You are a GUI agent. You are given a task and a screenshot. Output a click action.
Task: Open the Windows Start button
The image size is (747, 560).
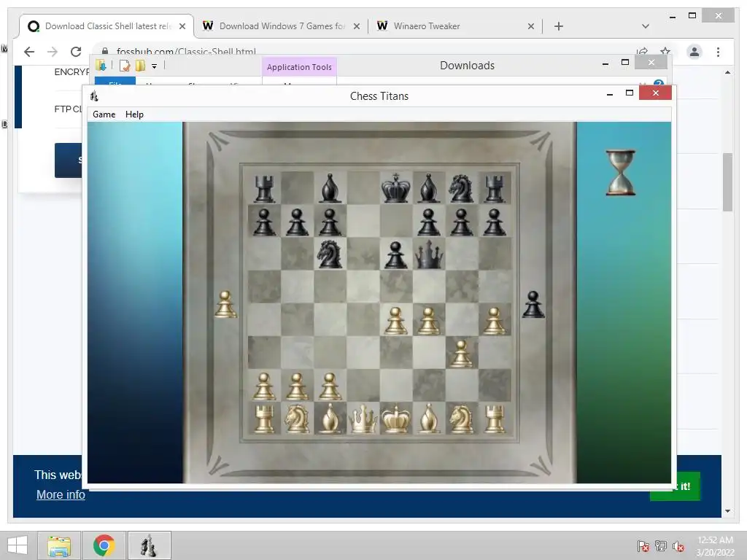(18, 545)
